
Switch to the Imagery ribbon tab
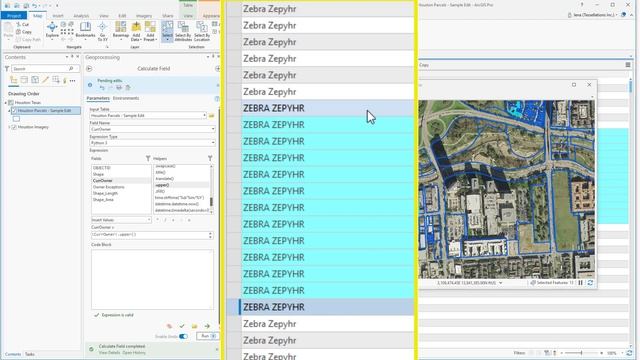click(x=144, y=16)
